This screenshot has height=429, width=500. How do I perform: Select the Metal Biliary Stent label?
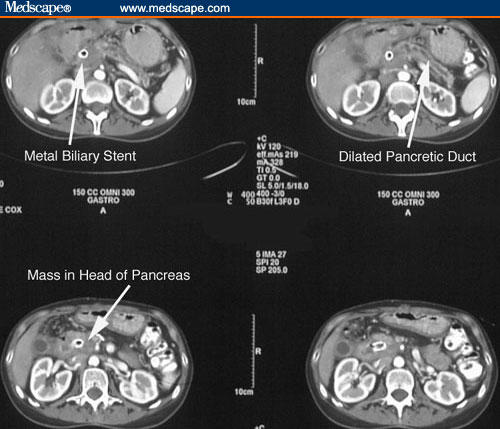pyautogui.click(x=80, y=156)
